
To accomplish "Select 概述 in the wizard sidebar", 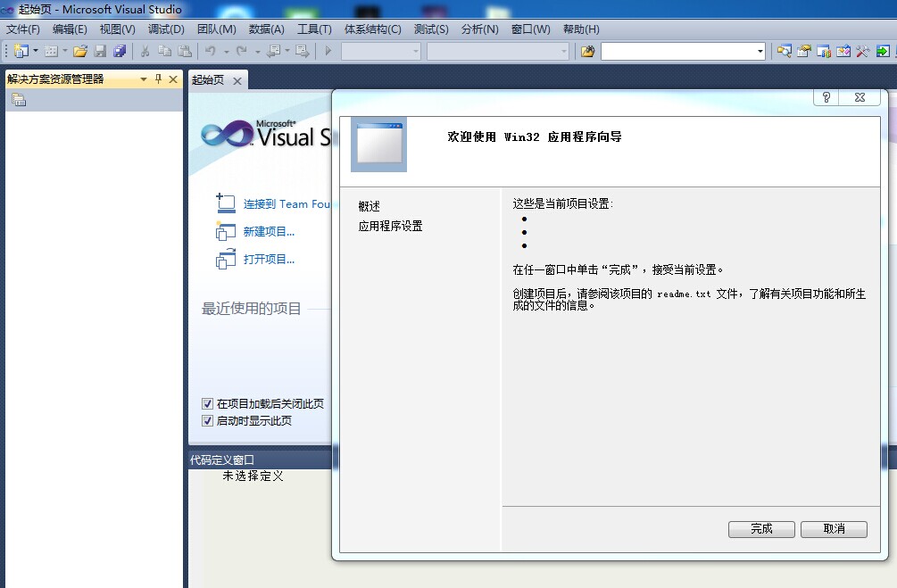I will [x=369, y=206].
